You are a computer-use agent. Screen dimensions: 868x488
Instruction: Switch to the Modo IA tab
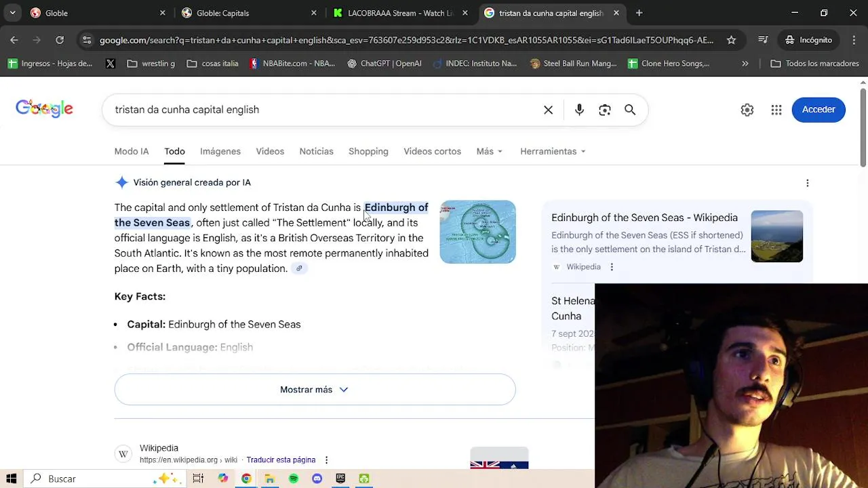pos(132,152)
